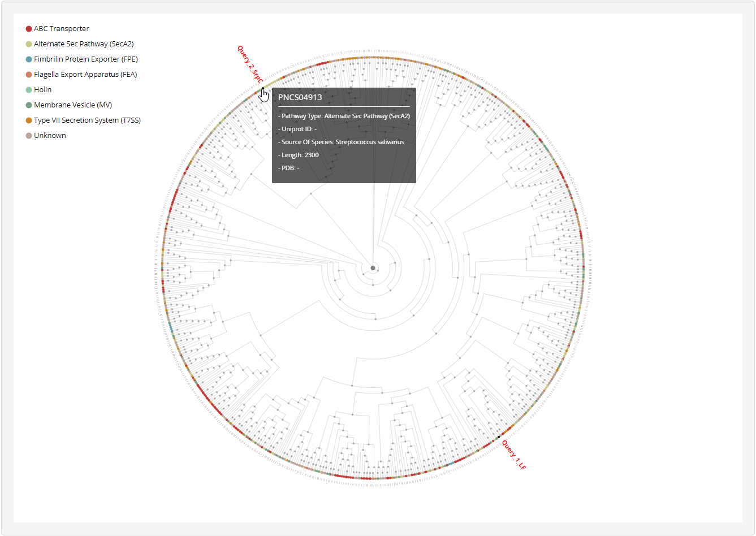Click the red ABC Transporter legend dot
Screen dimensions: 756x536
pos(29,29)
